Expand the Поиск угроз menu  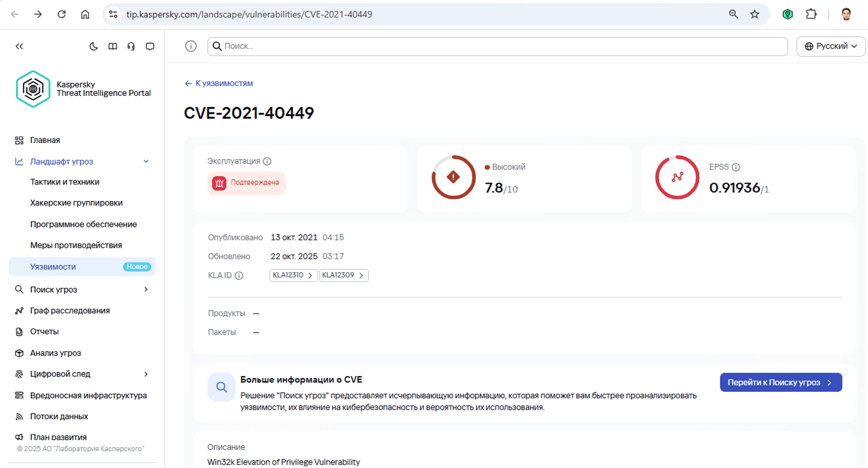click(146, 290)
